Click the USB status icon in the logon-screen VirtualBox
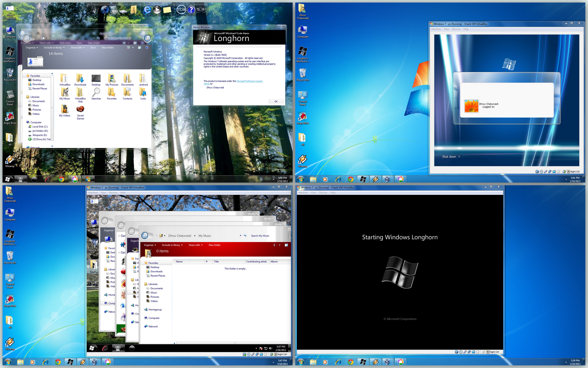The width and height of the screenshot is (588, 368). point(546,172)
